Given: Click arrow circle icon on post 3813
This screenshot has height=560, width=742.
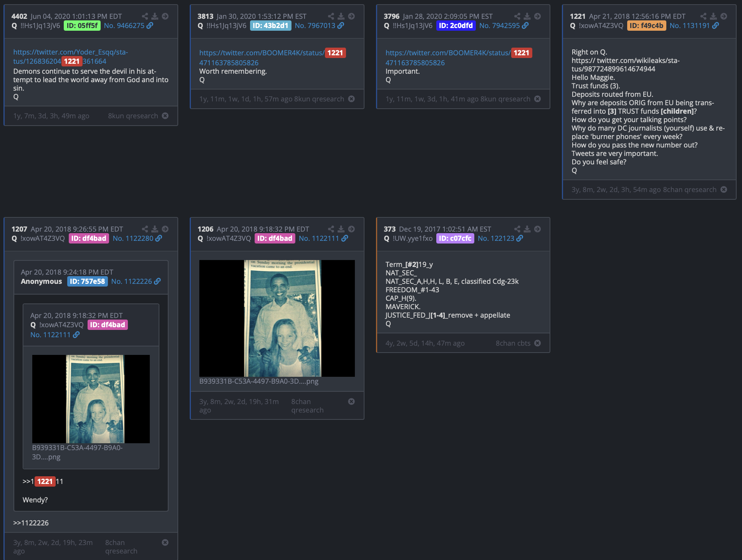Looking at the screenshot, I should tap(351, 16).
